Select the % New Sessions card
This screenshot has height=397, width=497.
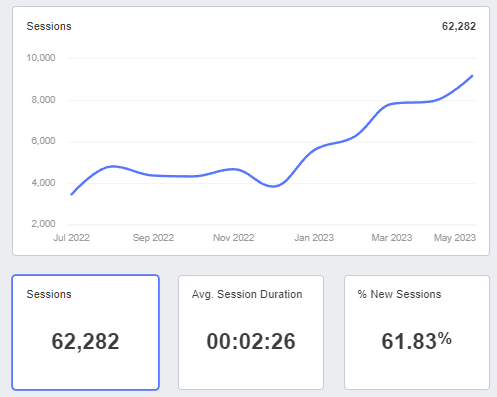pyautogui.click(x=417, y=332)
